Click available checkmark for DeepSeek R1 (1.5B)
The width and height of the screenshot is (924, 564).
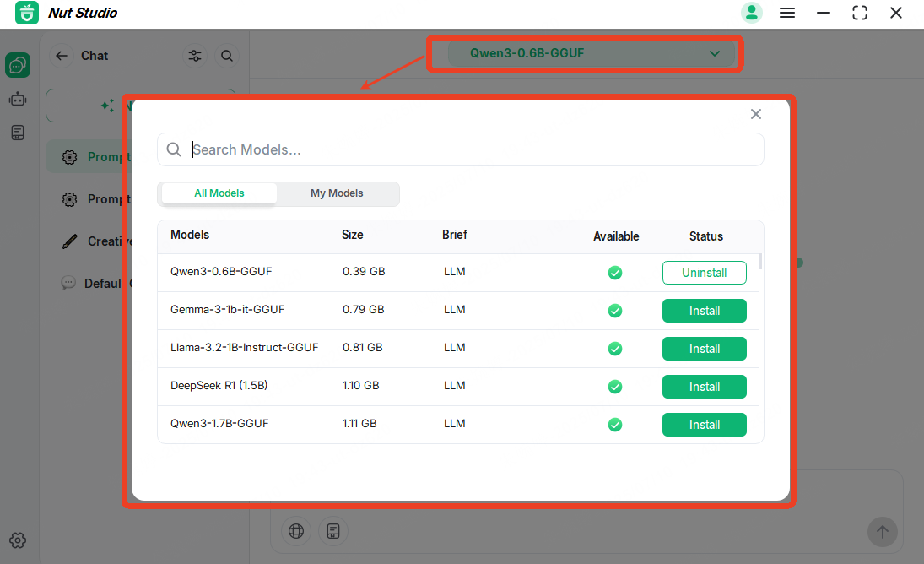tap(615, 387)
